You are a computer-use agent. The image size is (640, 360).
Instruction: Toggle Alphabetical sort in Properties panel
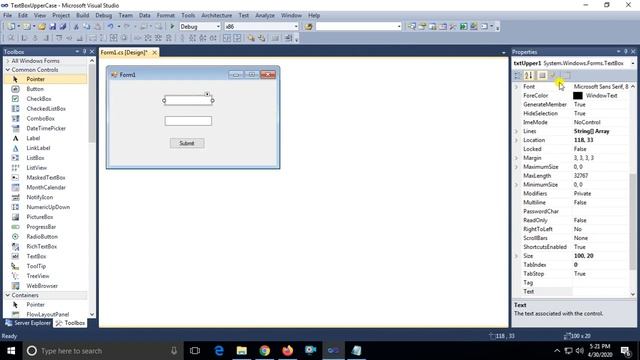pyautogui.click(x=529, y=75)
